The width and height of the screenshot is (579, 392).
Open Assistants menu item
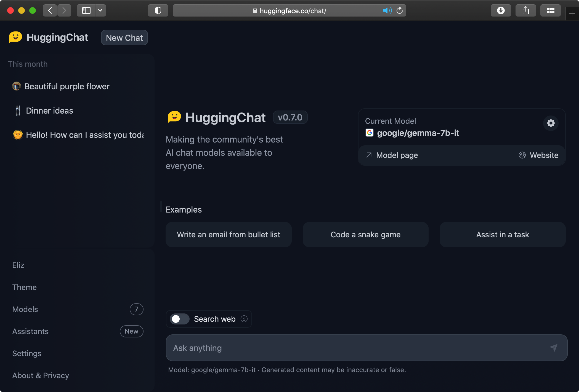30,331
